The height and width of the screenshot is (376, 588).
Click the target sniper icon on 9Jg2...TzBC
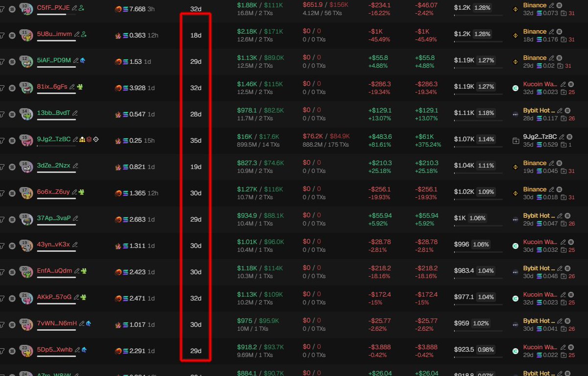[96, 140]
